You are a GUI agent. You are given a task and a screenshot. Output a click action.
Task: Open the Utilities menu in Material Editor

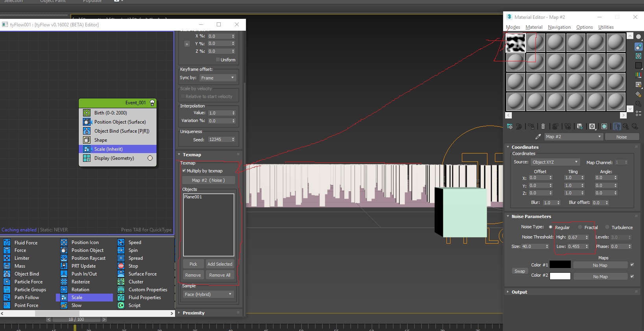[605, 27]
